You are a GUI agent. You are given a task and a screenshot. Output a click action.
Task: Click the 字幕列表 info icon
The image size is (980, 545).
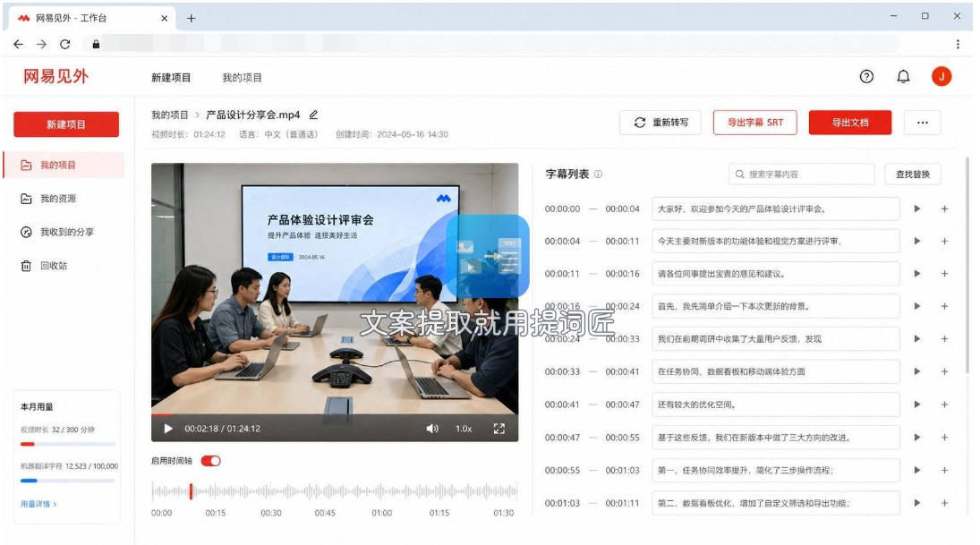click(x=598, y=175)
